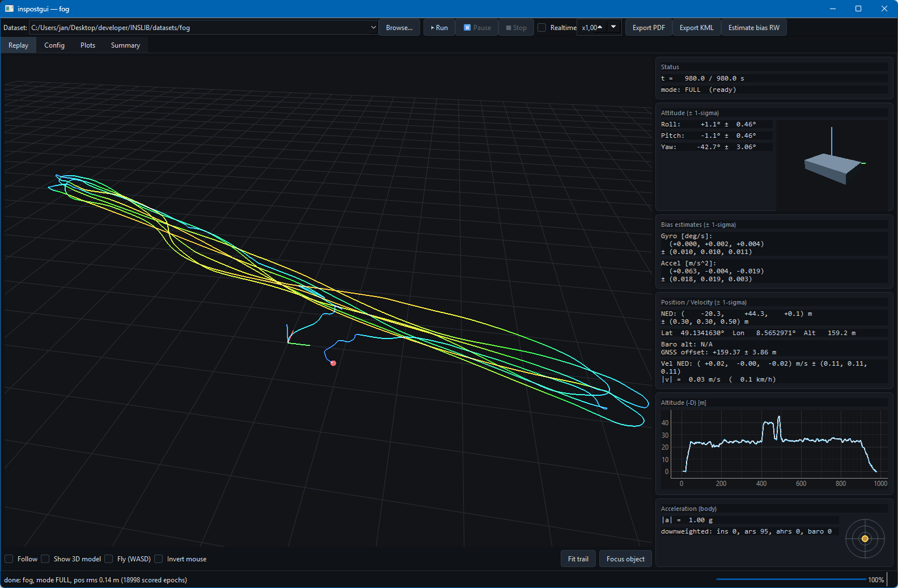Click the Run playback button

[x=439, y=28]
